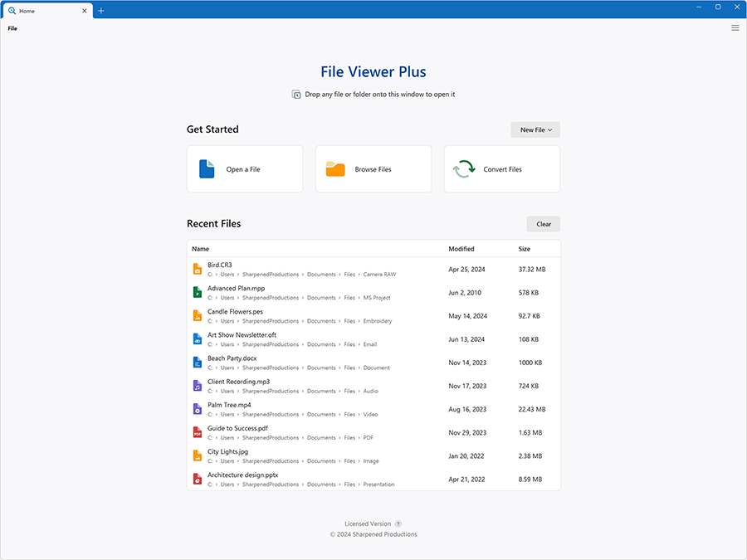This screenshot has width=747, height=560.
Task: Open Beach Party.docx file name
Action: (x=232, y=358)
